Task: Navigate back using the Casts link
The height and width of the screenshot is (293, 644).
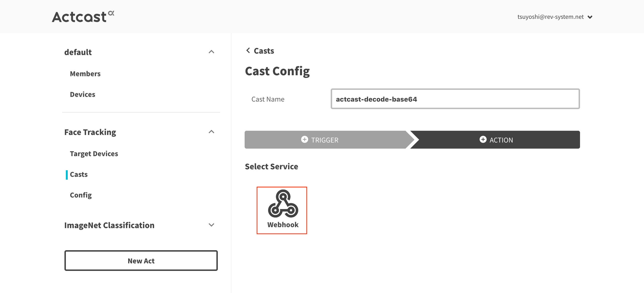Action: point(264,51)
